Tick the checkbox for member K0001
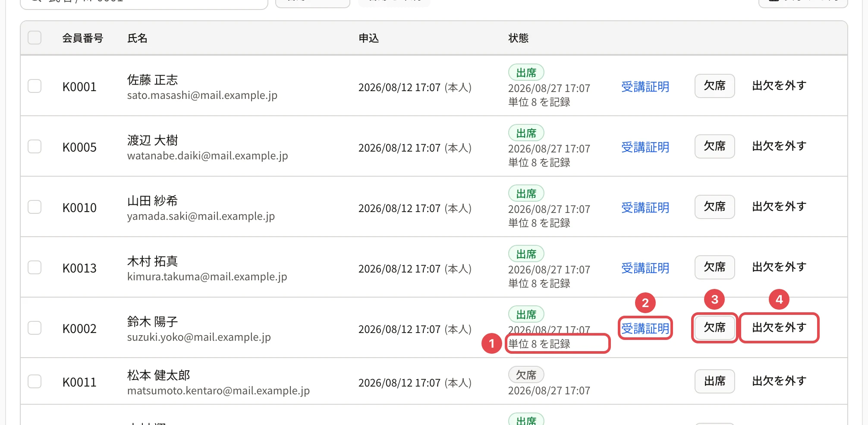The height and width of the screenshot is (425, 868). [35, 86]
